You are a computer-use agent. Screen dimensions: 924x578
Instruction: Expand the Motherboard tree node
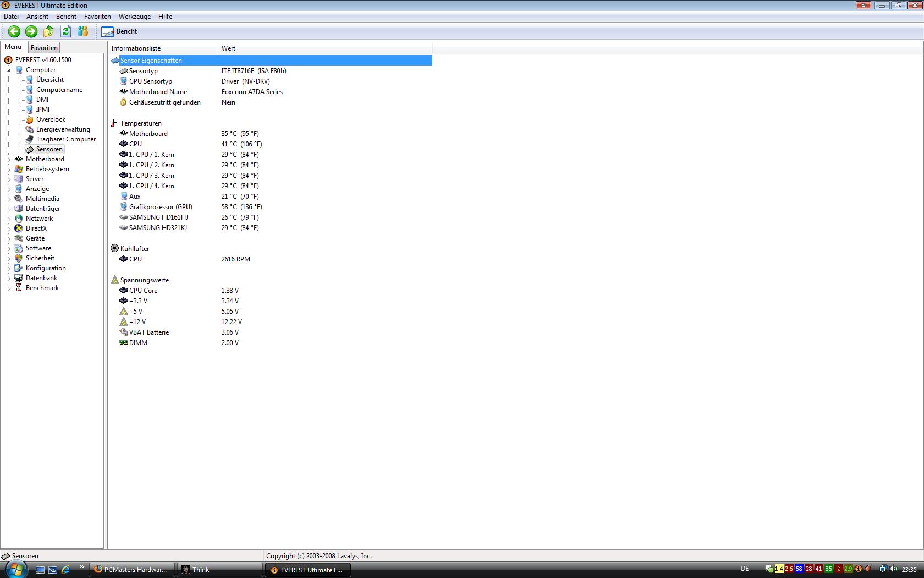[x=9, y=160]
